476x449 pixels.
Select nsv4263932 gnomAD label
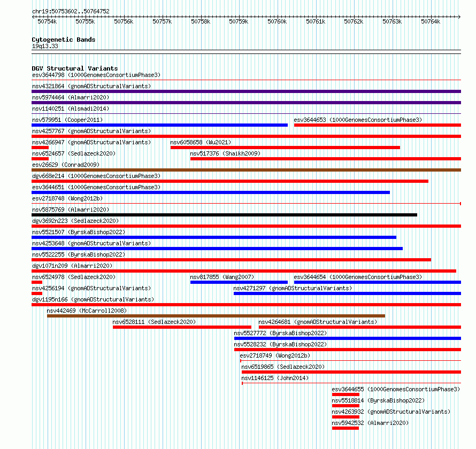pyautogui.click(x=391, y=412)
